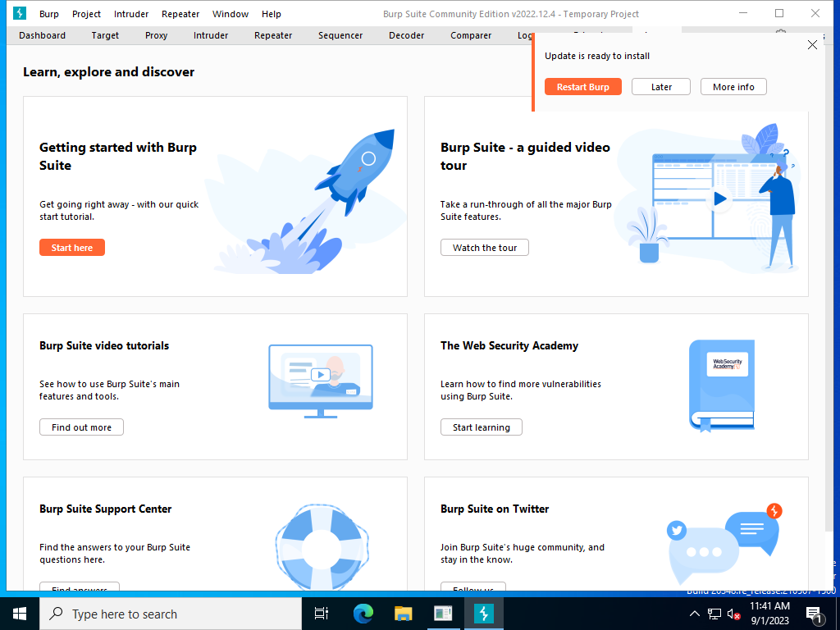
Task: Click the network icon in system tray
Action: pos(714,614)
